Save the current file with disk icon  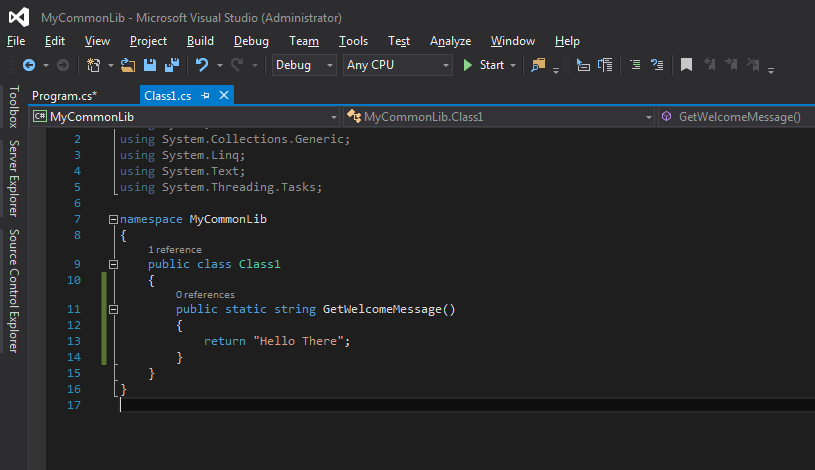coord(150,65)
